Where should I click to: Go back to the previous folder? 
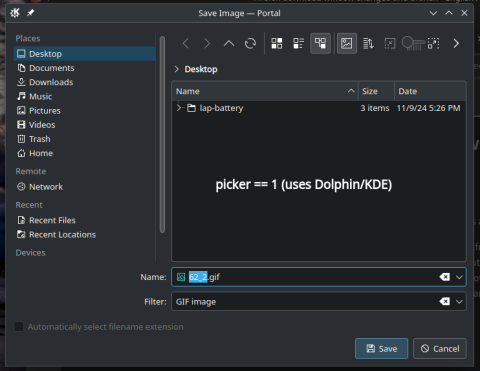[x=186, y=43]
